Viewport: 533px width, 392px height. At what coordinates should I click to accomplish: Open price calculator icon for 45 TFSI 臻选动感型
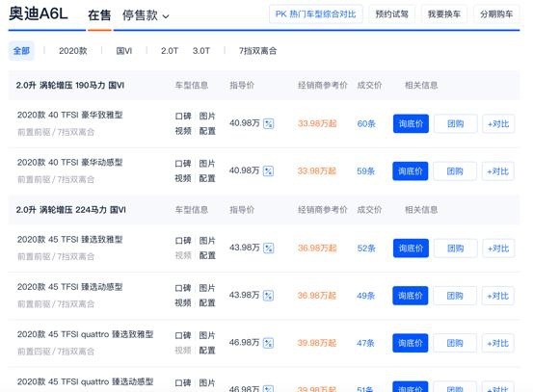pos(268,296)
